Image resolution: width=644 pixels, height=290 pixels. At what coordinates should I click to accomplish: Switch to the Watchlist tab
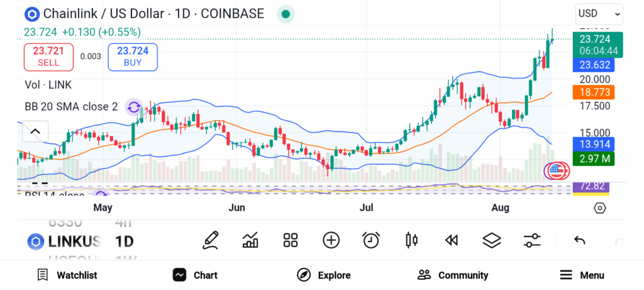pos(67,275)
